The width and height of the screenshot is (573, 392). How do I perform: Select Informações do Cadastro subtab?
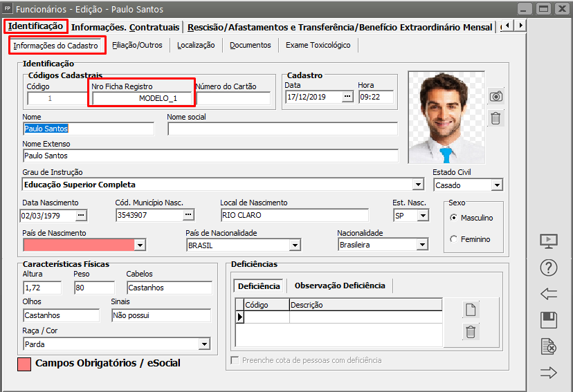(56, 46)
